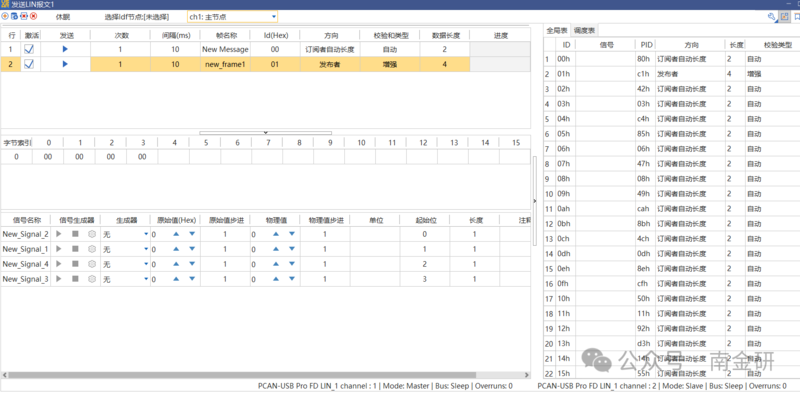Click the Id(Hex) column header
The image size is (800, 393).
[x=275, y=36]
